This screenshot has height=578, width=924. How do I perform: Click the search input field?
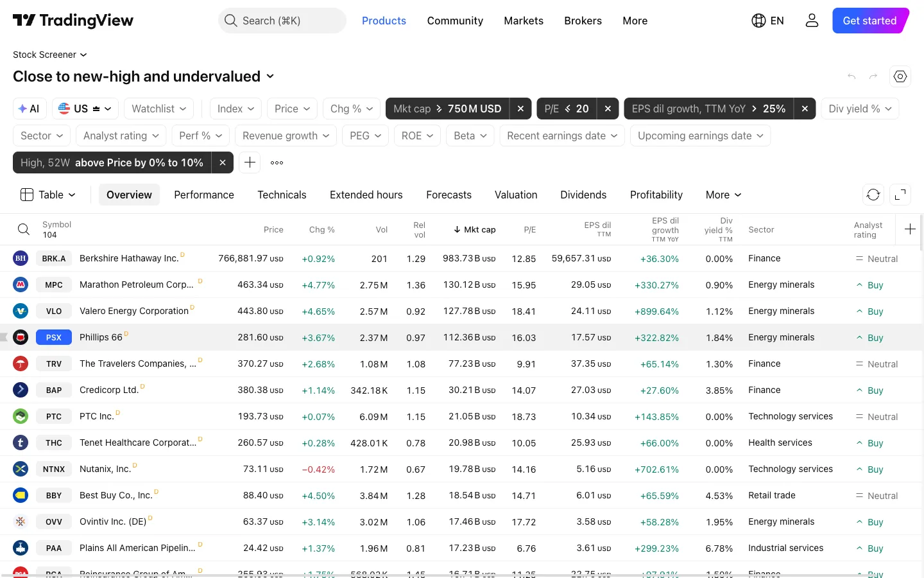pos(282,21)
